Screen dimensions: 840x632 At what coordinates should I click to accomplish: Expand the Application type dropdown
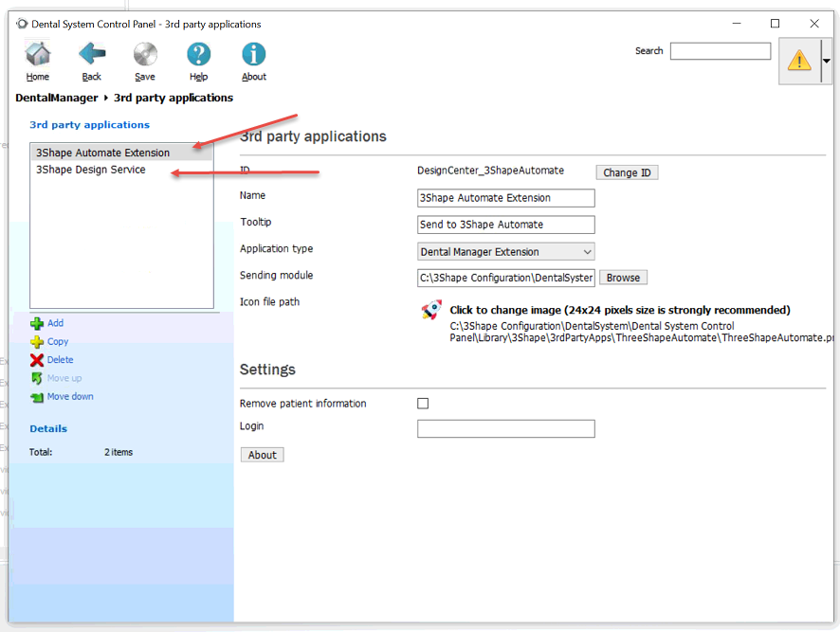(587, 252)
